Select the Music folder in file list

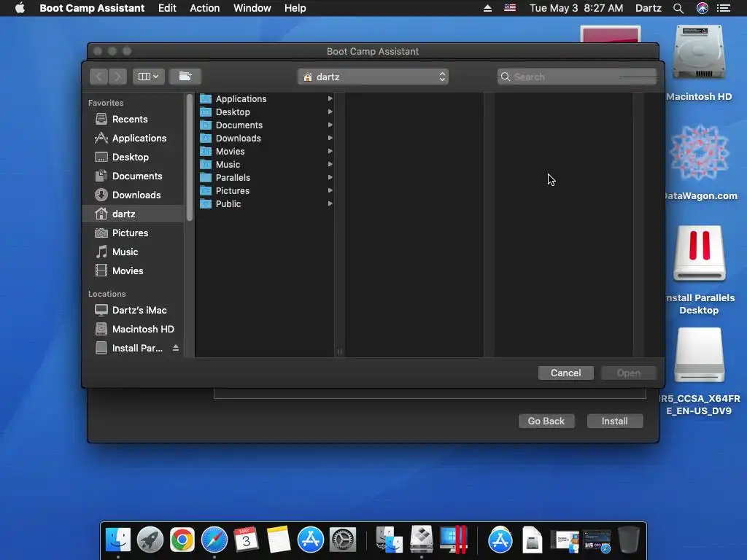[x=266, y=164]
